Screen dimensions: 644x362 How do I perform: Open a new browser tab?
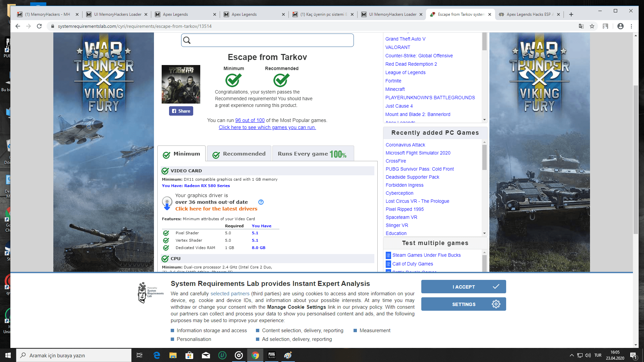click(x=571, y=14)
